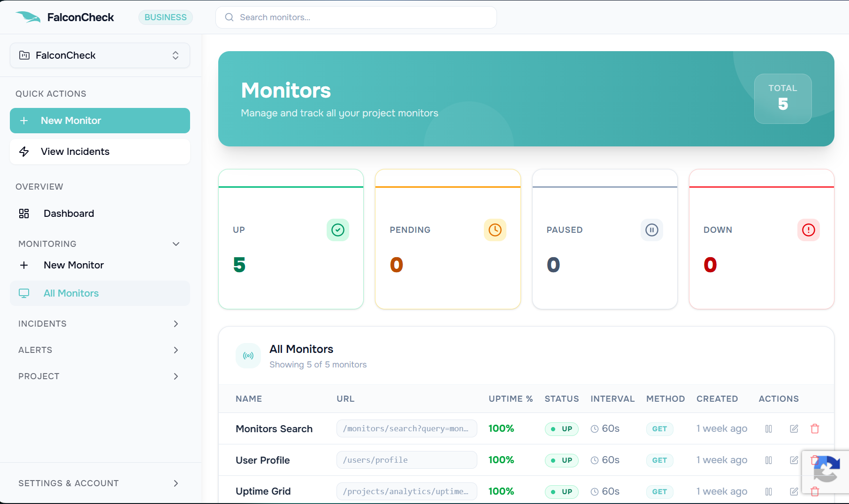Viewport: 849px width, 504px height.
Task: Open View Incidents quick action
Action: point(100,152)
